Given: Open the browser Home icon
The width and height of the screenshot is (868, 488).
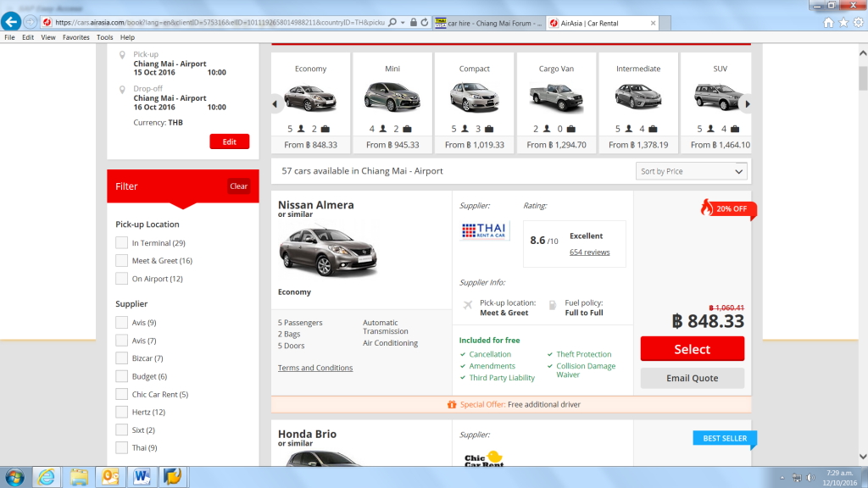Looking at the screenshot, I should tap(828, 23).
